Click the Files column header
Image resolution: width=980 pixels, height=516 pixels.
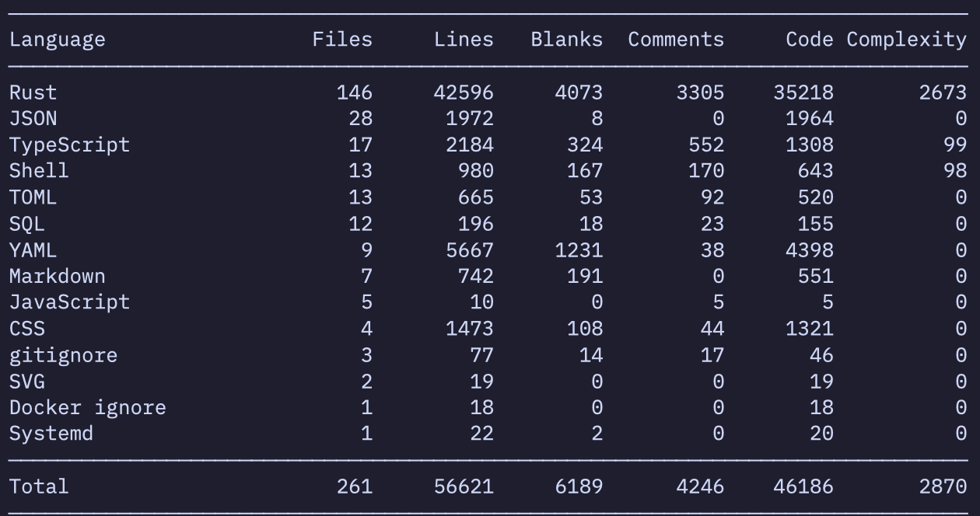coord(342,40)
